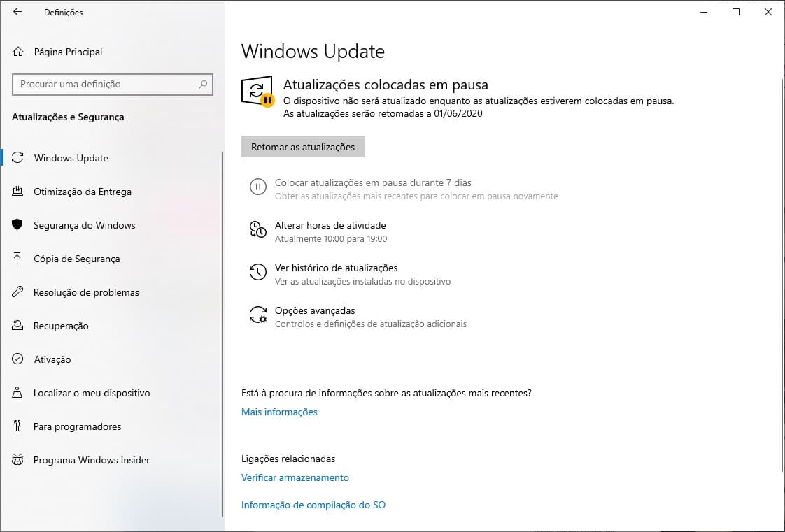Click Retomar as atualizações button
The image size is (785, 532).
[303, 147]
